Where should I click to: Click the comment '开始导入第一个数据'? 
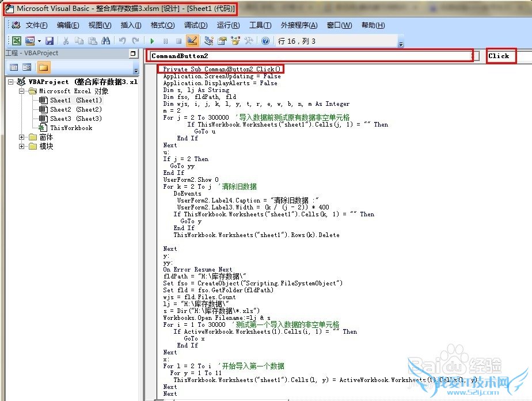point(251,366)
